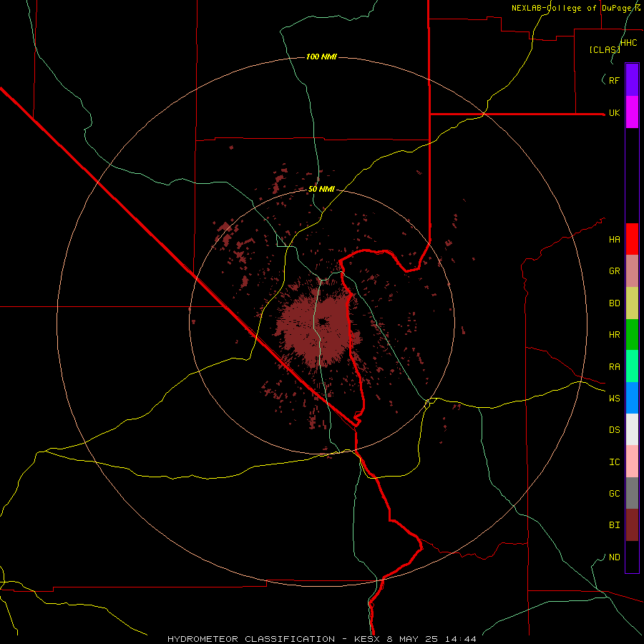The height and width of the screenshot is (644, 644).
Task: Click the WS blue legend swatch
Action: 632,398
